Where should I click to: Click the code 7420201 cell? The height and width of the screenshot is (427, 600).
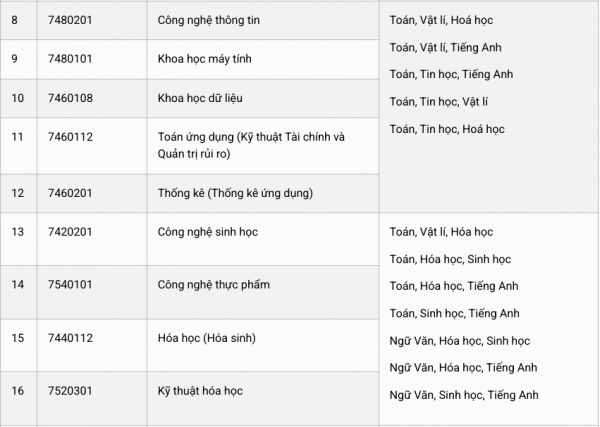70,231
